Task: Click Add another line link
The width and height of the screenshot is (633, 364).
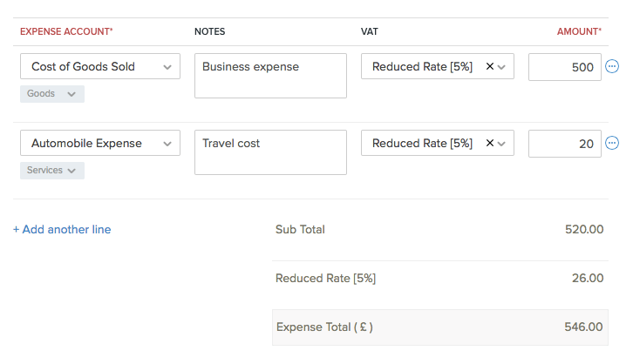Action: click(62, 230)
